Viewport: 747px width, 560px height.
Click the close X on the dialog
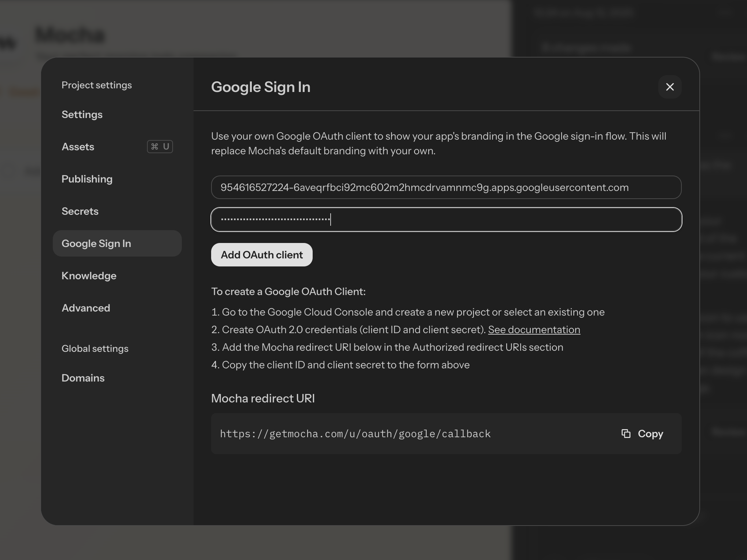click(x=670, y=87)
